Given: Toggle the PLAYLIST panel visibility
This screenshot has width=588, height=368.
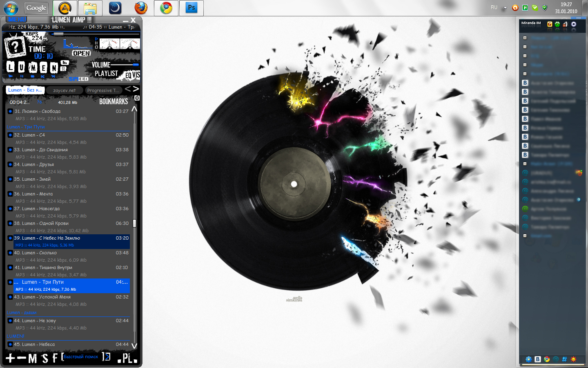Looking at the screenshot, I should click(x=106, y=73).
